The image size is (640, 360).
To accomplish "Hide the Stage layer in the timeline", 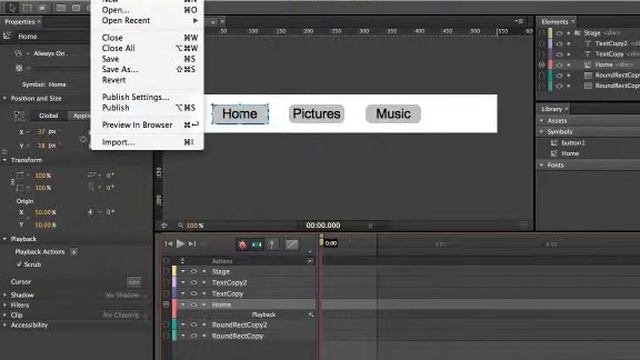I will point(193,271).
